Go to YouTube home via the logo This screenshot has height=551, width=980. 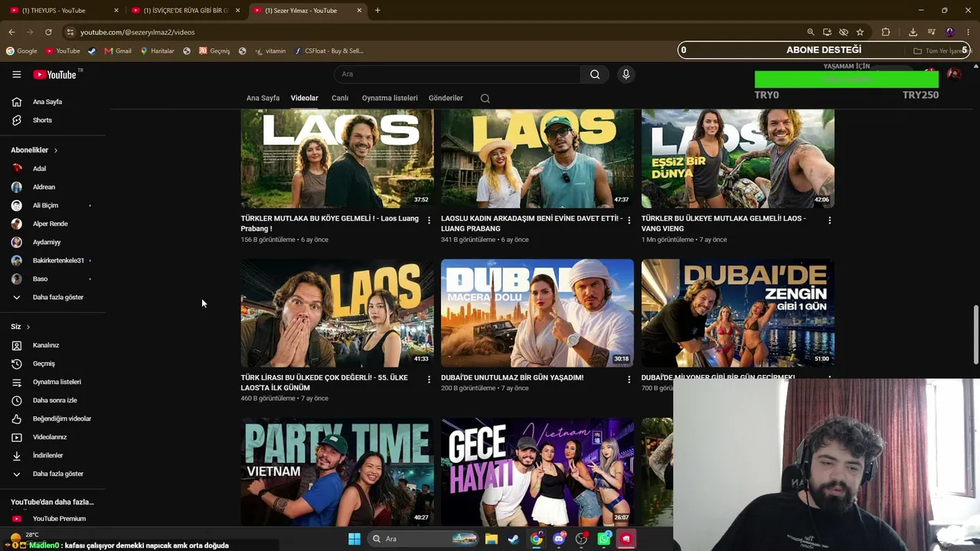tap(55, 74)
